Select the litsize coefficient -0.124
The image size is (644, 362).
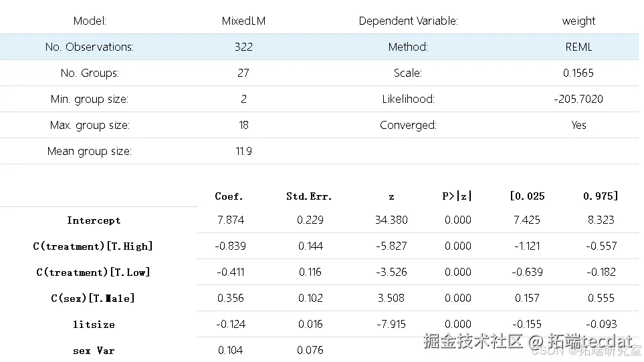[x=231, y=325]
